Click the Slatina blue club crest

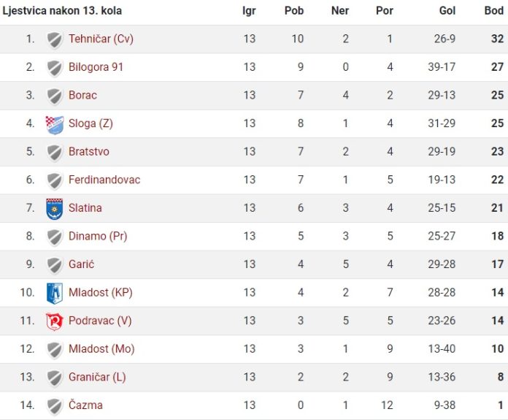(55, 209)
